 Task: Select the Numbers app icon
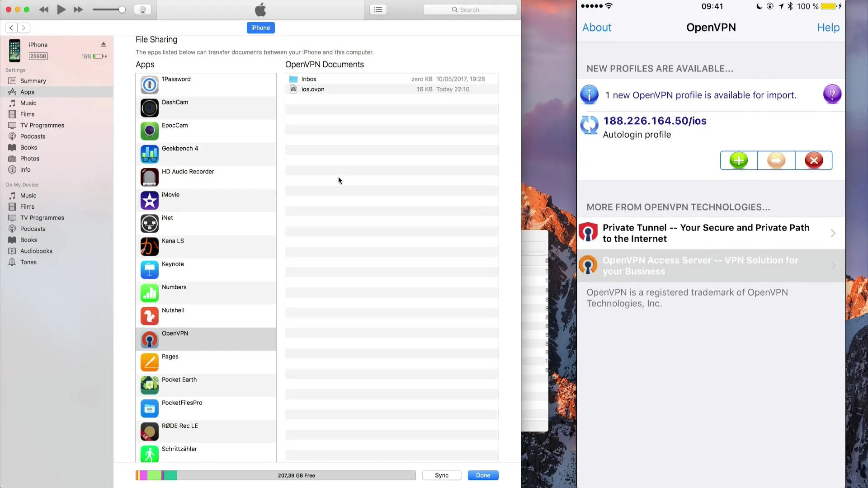[149, 293]
